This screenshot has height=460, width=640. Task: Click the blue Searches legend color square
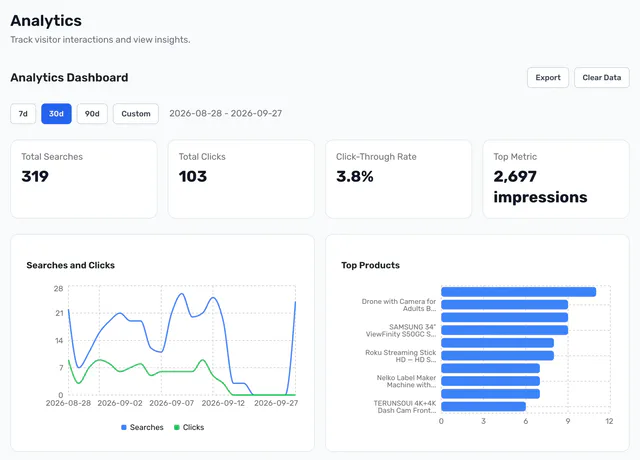(124, 427)
